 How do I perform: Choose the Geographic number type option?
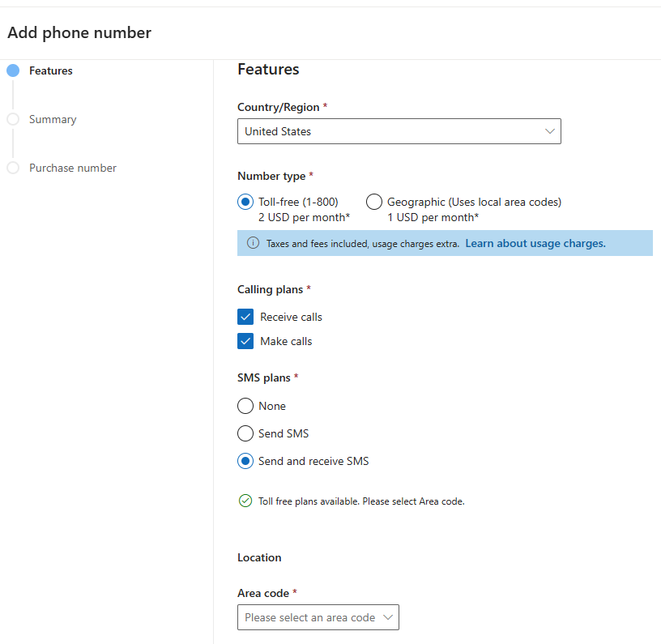(374, 202)
